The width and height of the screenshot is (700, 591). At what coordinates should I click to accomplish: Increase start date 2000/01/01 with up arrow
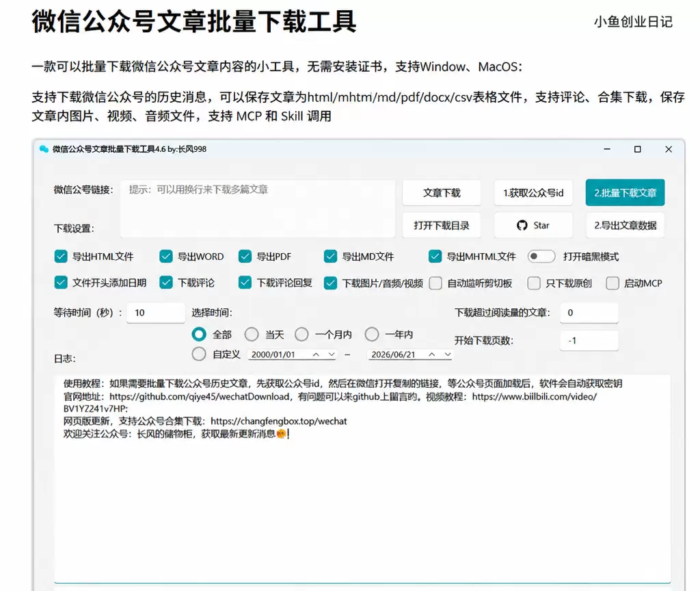[x=316, y=354]
